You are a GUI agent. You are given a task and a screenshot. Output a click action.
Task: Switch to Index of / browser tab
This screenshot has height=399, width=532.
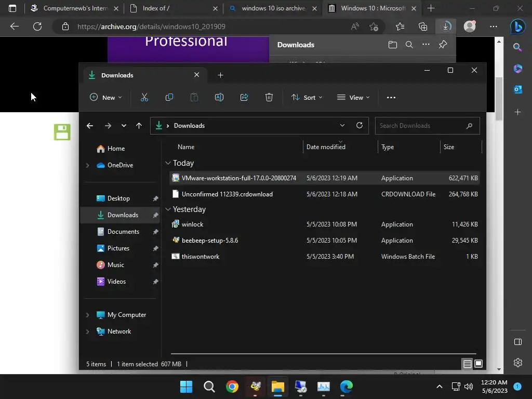pyautogui.click(x=174, y=8)
